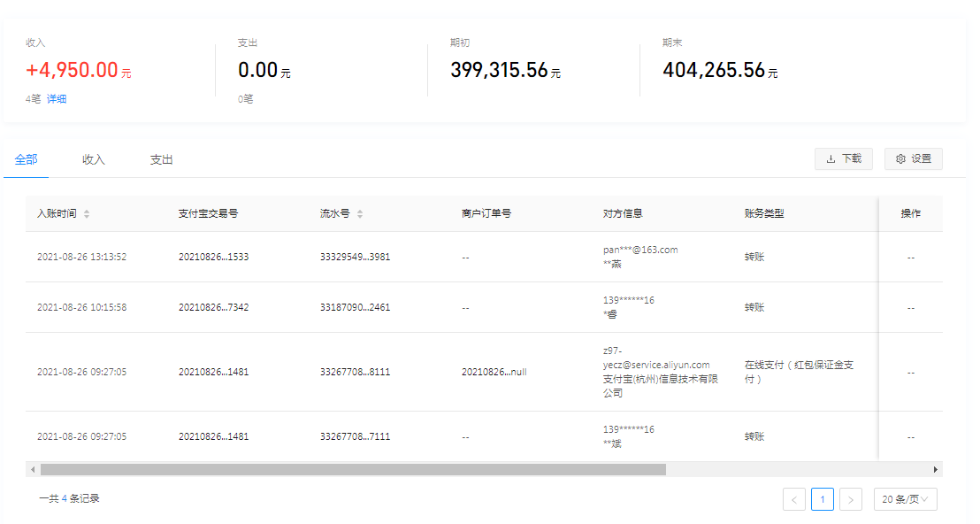Switch to the 全部 tab
Image resolution: width=980 pixels, height=524 pixels.
[27, 160]
